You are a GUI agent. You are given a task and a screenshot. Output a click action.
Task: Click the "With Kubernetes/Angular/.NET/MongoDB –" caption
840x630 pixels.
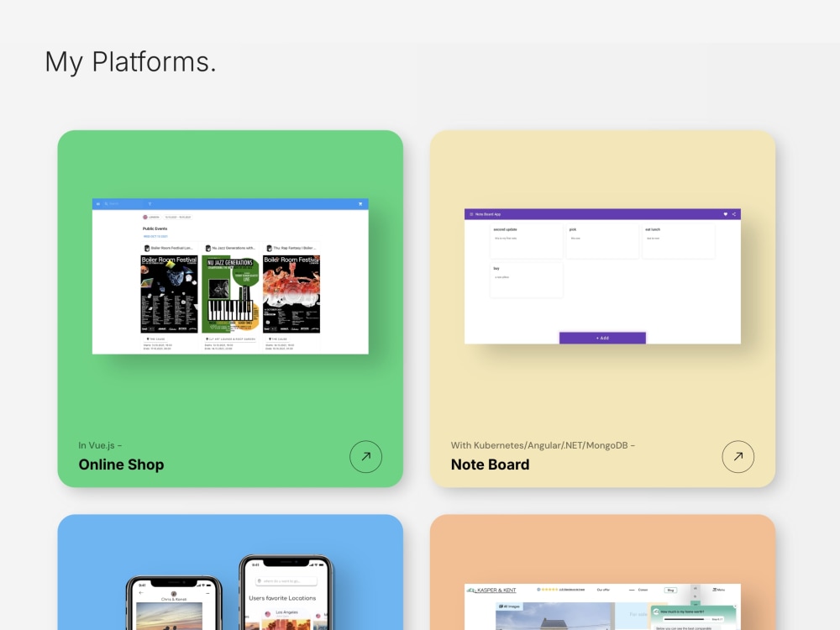coord(543,445)
